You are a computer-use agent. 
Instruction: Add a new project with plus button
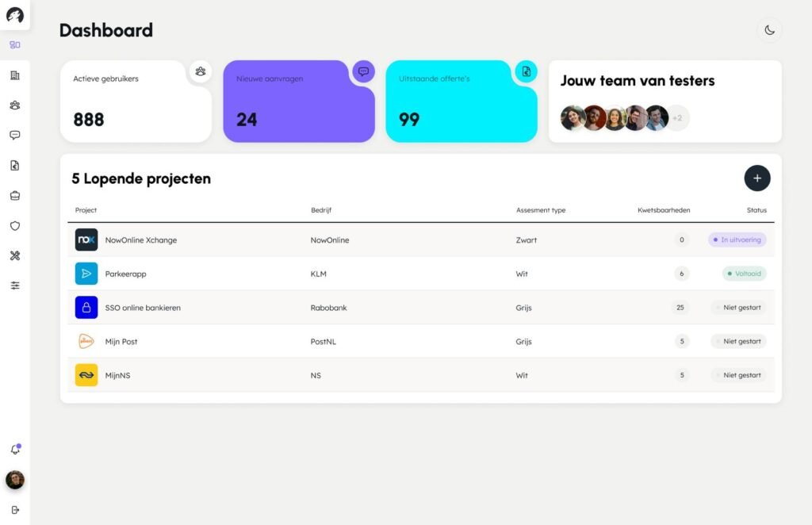pos(756,178)
